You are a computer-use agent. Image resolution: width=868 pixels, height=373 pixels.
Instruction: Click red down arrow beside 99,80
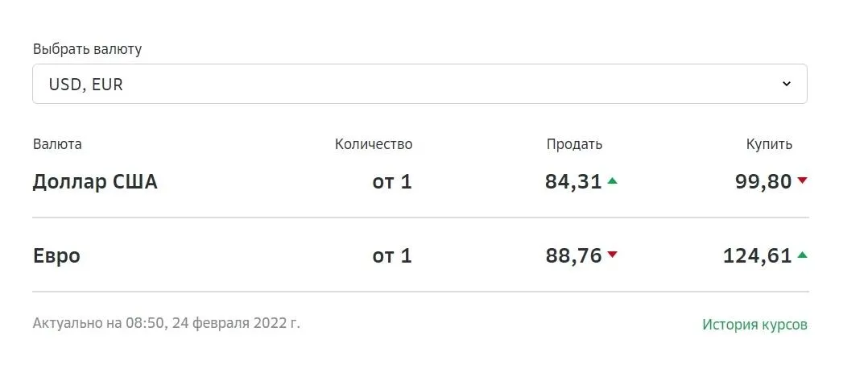tap(802, 181)
